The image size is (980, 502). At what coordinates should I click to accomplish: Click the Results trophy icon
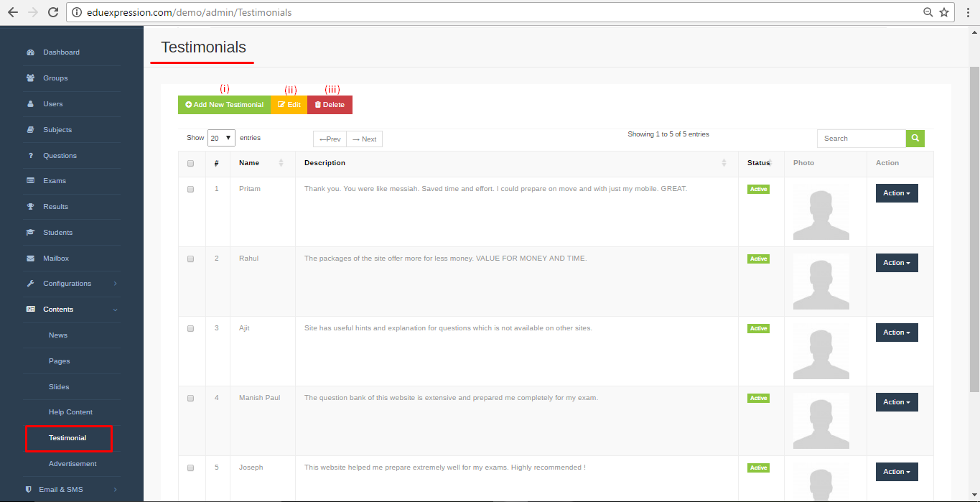[30, 207]
